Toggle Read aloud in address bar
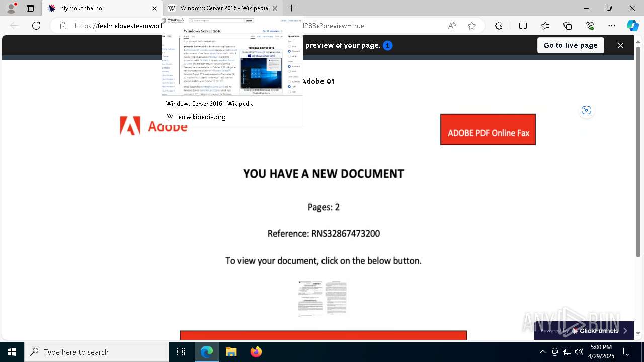644x362 pixels. tap(452, 26)
